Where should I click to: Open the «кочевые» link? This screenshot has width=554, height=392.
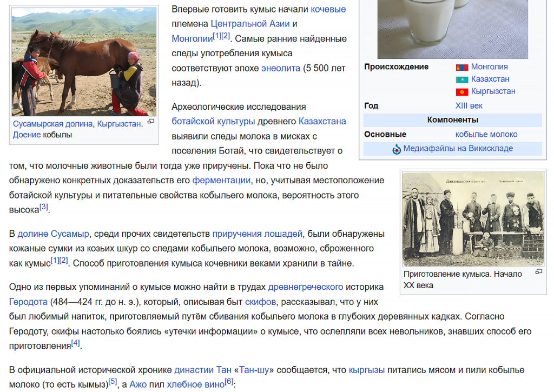pos(328,9)
